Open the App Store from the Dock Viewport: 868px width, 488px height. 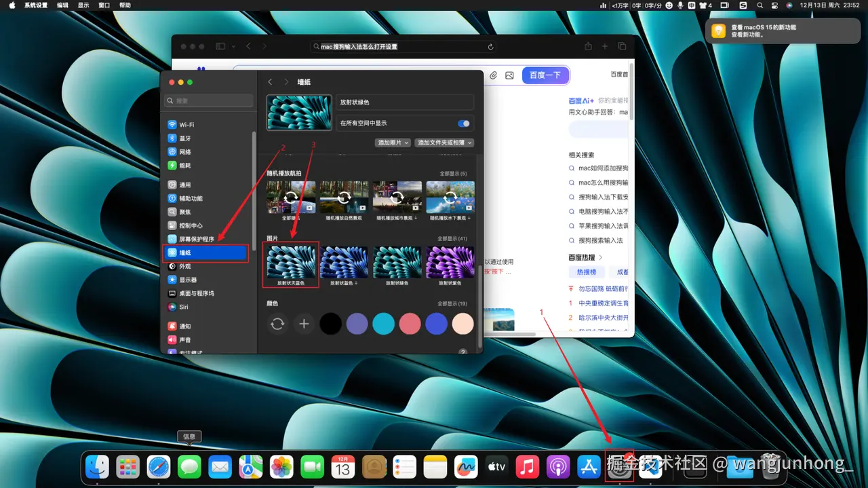pyautogui.click(x=588, y=466)
